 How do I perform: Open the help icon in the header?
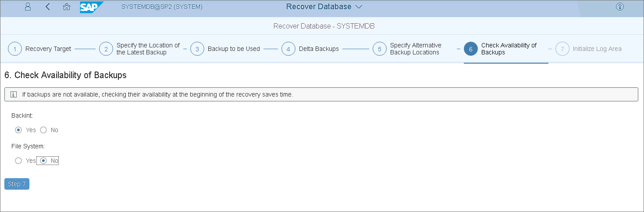pyautogui.click(x=620, y=7)
